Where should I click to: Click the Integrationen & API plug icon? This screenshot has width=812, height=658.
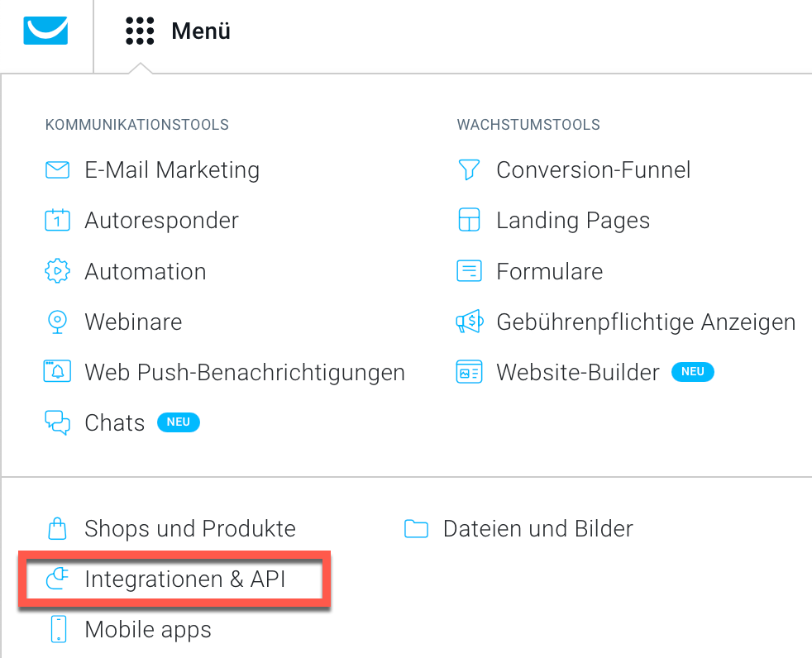[x=58, y=579]
